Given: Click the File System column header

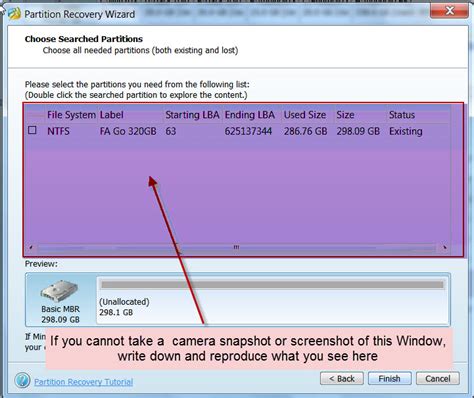Looking at the screenshot, I should tap(71, 115).
